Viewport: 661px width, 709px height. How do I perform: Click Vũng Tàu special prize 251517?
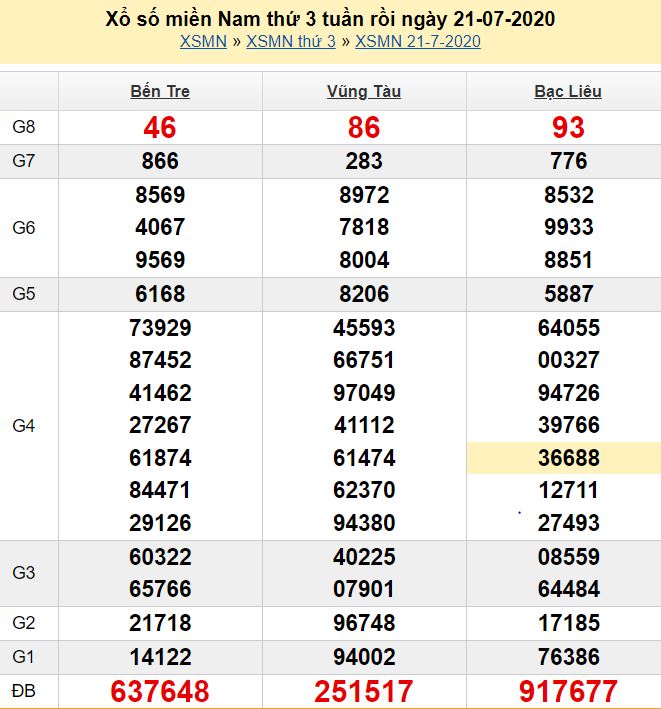364,691
